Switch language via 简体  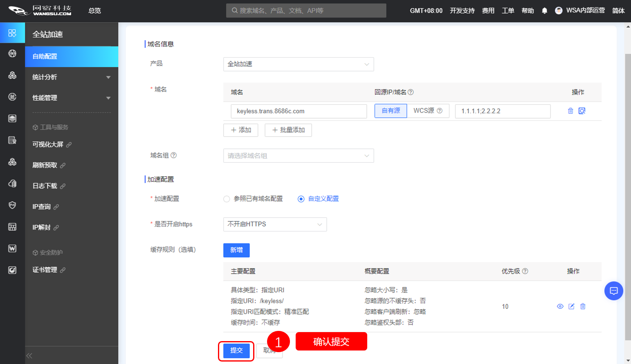pos(618,11)
